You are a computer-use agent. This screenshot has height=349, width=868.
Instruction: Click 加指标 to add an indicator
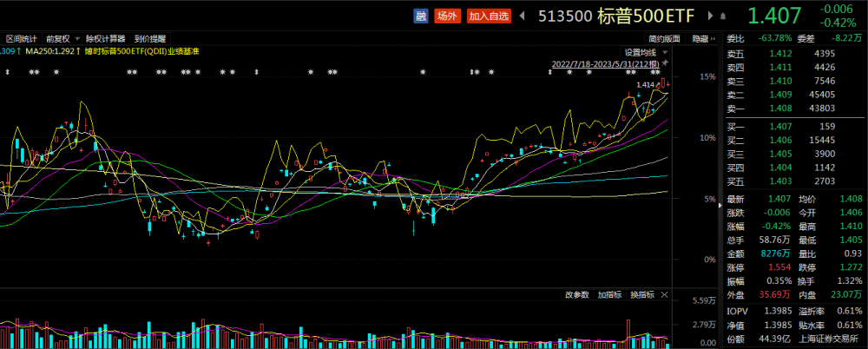(609, 295)
